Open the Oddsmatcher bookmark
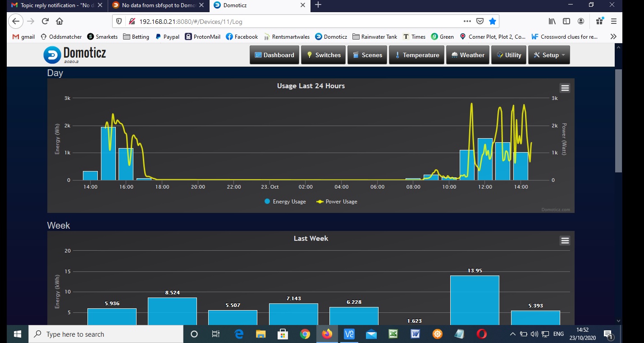644x343 pixels. coord(61,37)
